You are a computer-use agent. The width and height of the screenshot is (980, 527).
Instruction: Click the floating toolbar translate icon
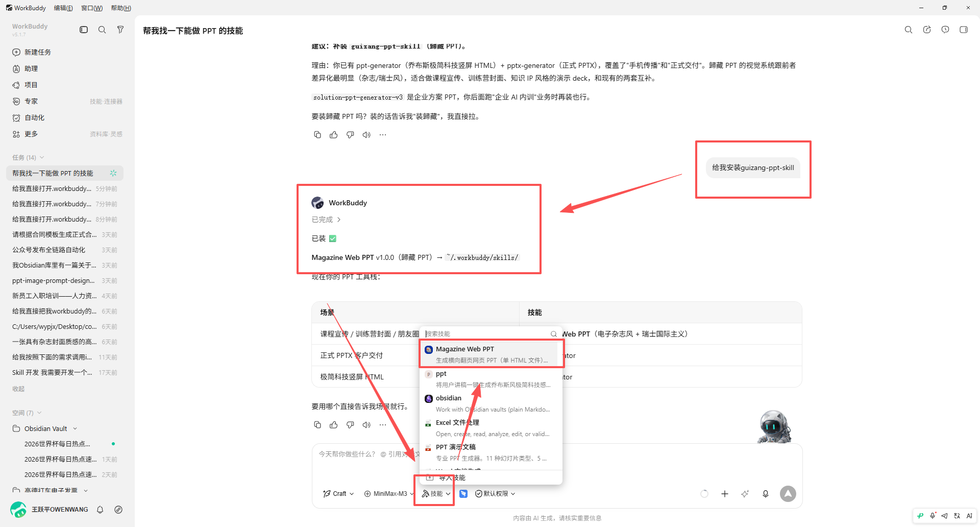pos(957,516)
